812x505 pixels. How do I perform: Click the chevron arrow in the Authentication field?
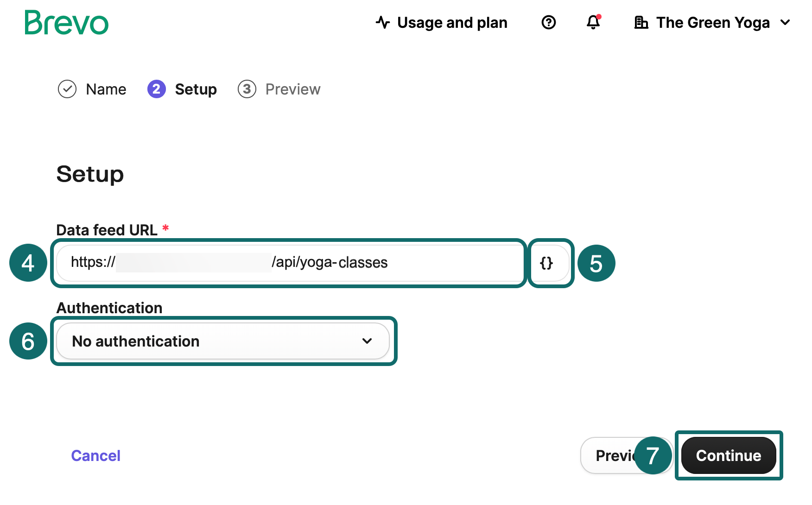pos(367,341)
